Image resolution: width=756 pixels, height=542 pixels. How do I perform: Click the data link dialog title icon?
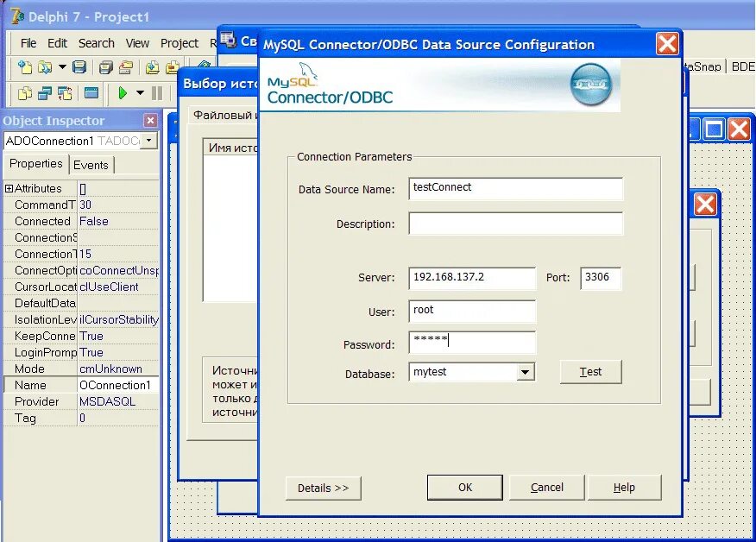pos(228,40)
